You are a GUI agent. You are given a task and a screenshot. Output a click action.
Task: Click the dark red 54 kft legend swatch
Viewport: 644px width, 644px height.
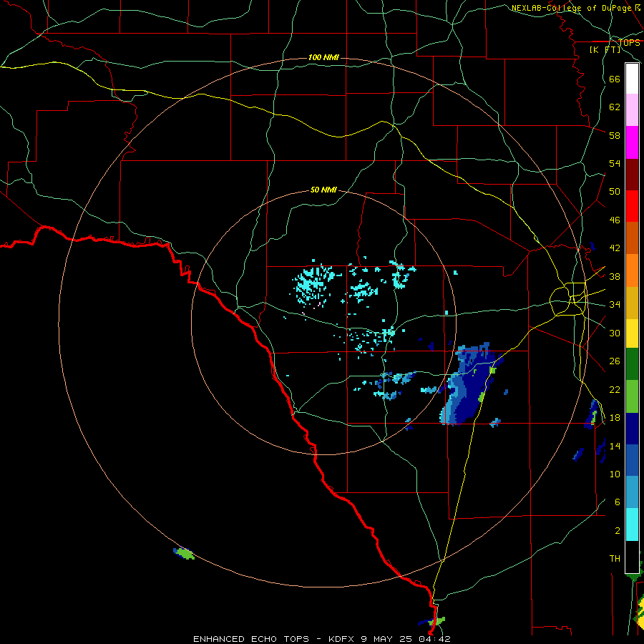click(632, 175)
